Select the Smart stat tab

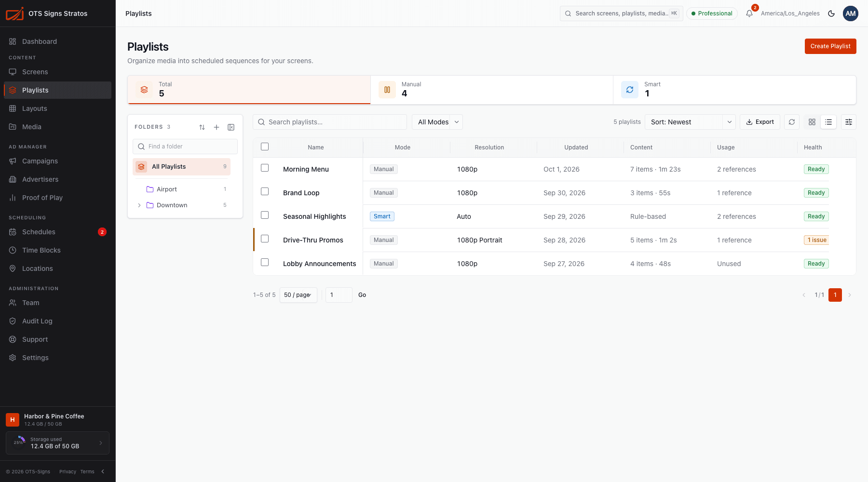click(x=734, y=90)
